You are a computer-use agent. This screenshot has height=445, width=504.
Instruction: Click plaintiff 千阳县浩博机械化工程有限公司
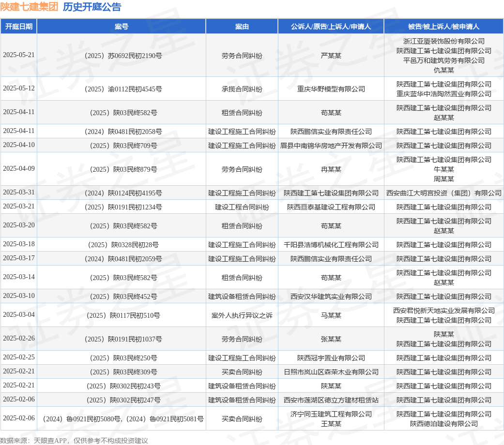coord(331,245)
